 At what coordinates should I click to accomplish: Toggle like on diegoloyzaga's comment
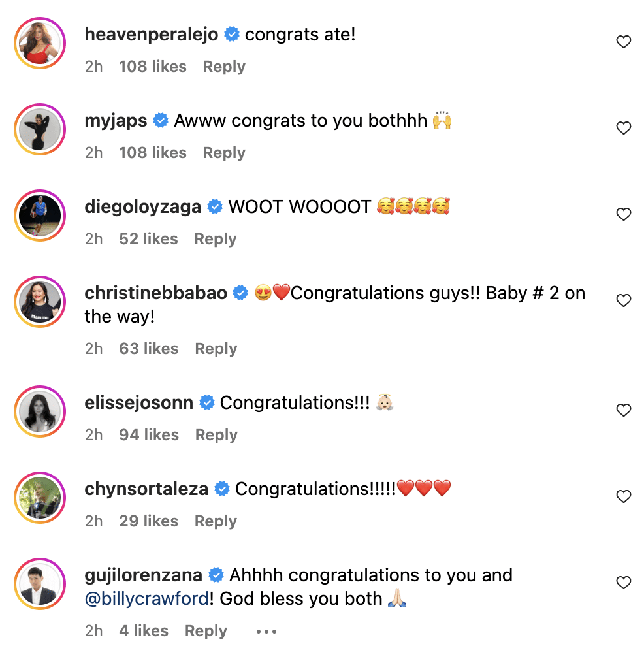pyautogui.click(x=624, y=215)
